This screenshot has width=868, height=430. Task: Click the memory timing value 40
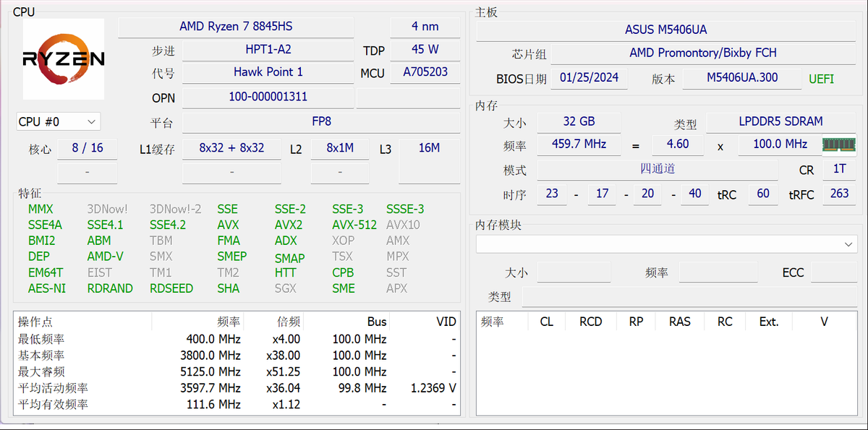pos(695,194)
